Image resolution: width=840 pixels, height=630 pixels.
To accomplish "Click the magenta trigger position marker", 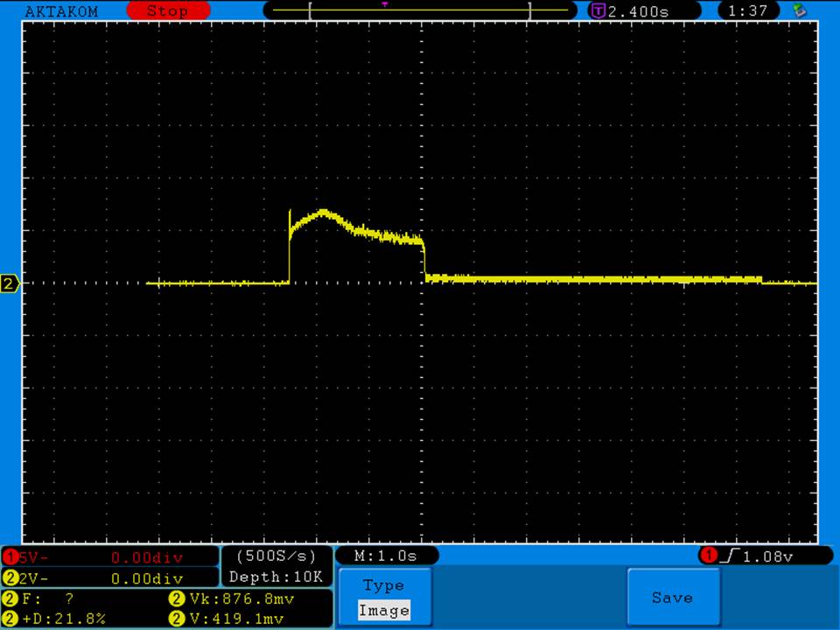I will (x=385, y=4).
